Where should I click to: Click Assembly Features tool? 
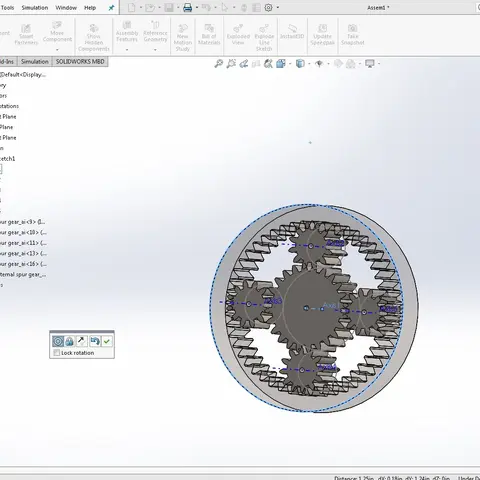pos(127,32)
